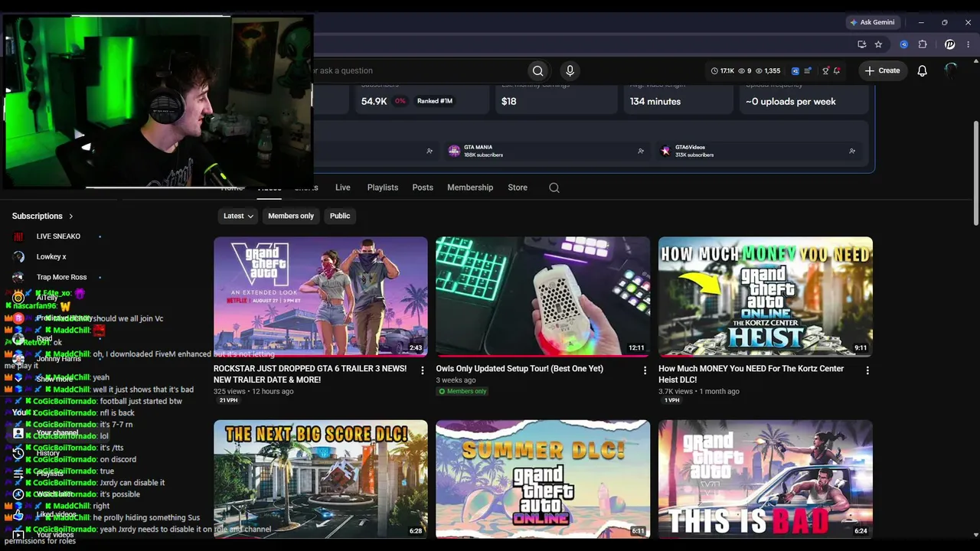This screenshot has width=980, height=551.
Task: Open Chrome's three-dot menu
Action: tap(969, 44)
